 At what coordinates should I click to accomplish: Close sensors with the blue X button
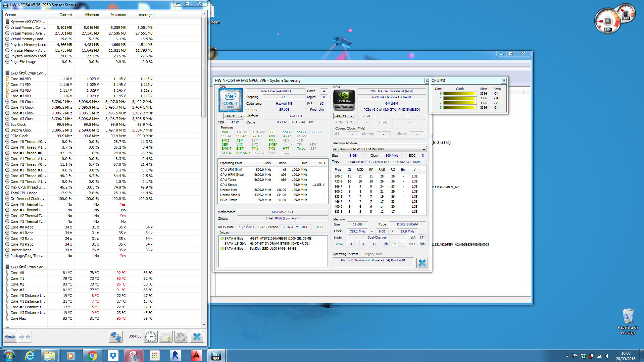point(197,337)
